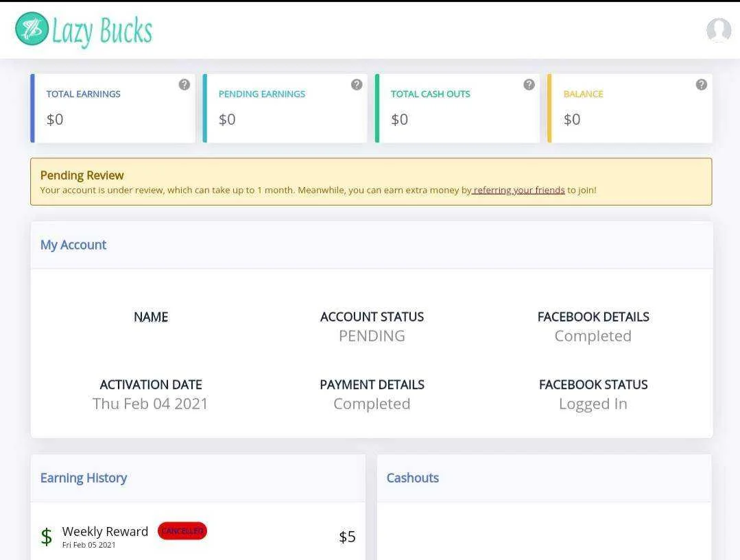Click the activation date Thu Feb 04 2021
Viewport: 740px width, 560px height.
tap(150, 404)
